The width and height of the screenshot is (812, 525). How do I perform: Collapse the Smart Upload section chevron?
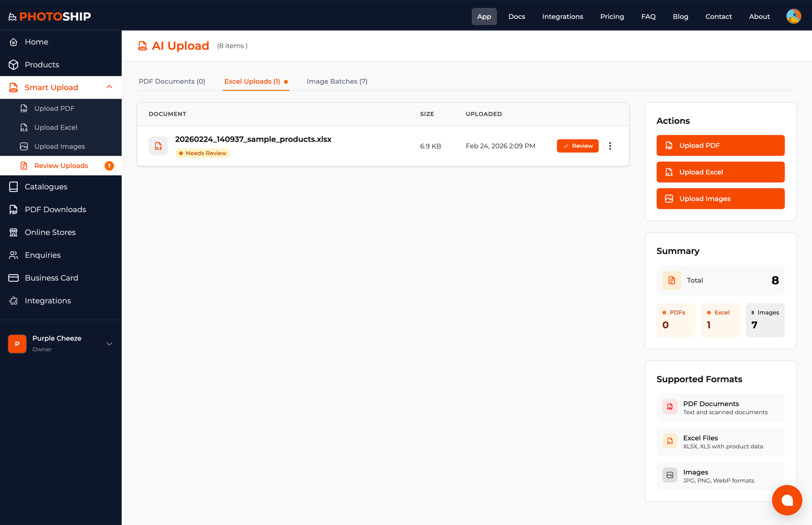point(109,87)
